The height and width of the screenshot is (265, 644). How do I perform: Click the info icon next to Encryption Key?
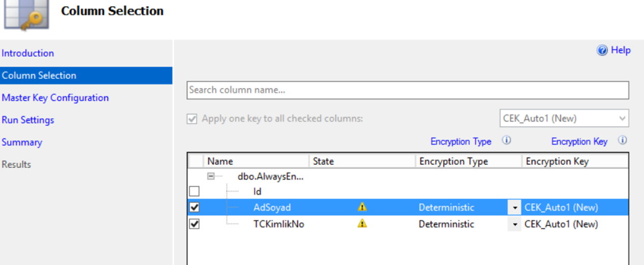622,141
